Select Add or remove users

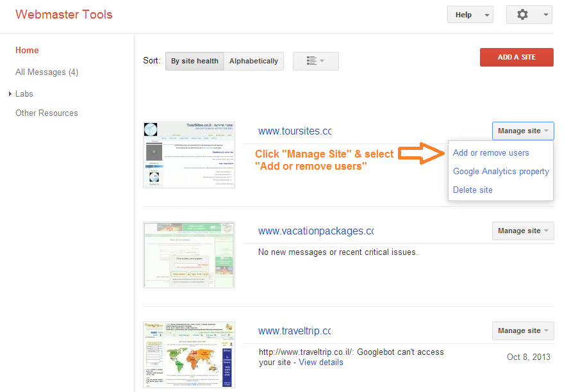491,153
